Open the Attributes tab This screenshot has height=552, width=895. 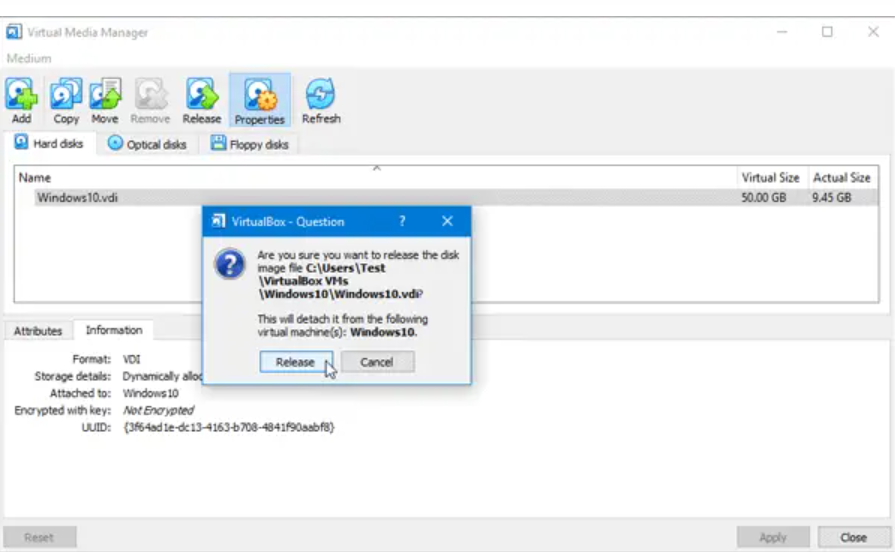[38, 331]
